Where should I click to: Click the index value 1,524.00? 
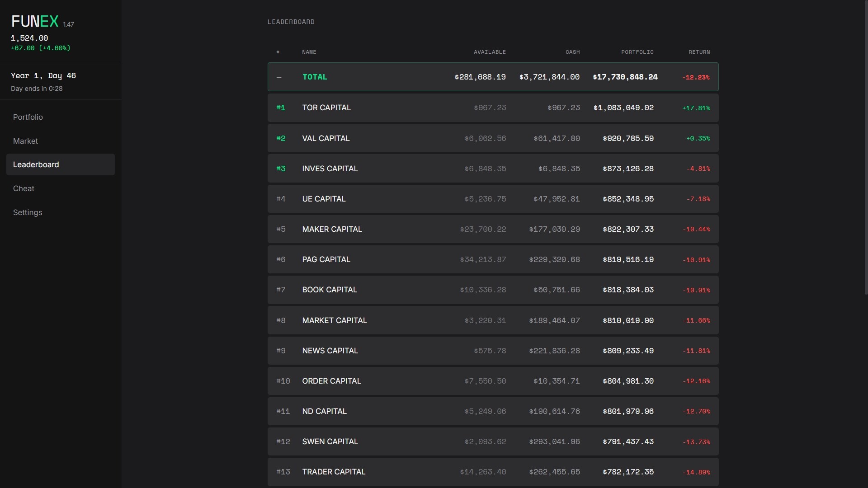pos(29,38)
